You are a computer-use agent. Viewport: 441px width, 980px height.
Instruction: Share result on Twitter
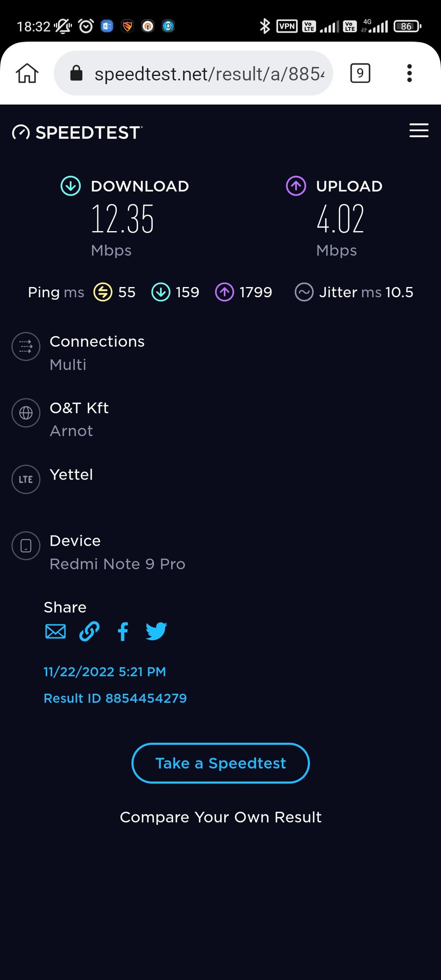(x=156, y=632)
